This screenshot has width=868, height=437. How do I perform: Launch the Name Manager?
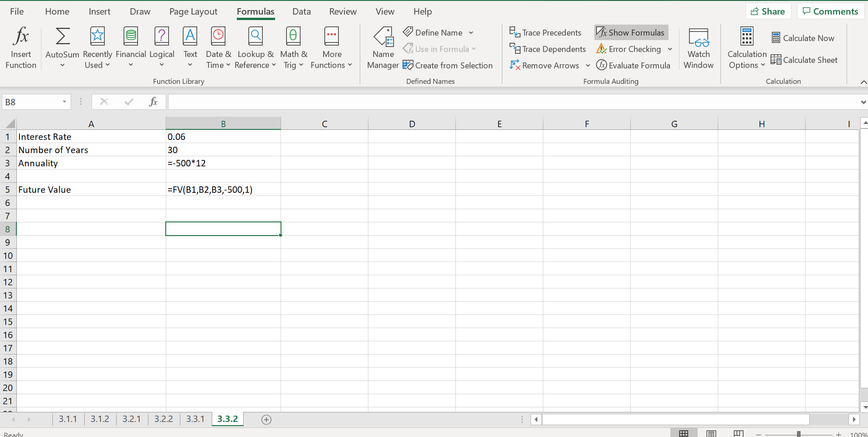click(383, 48)
